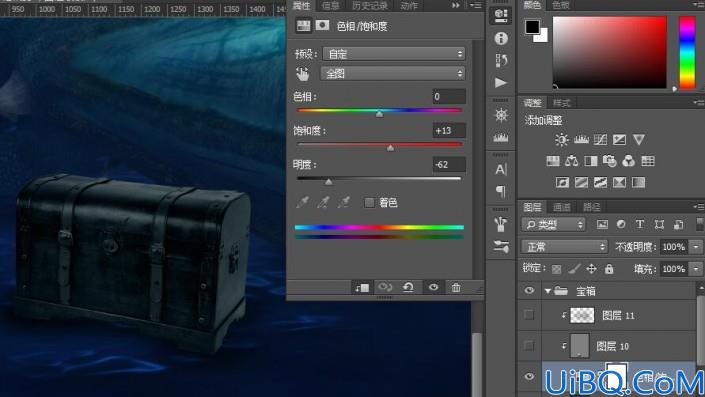705x397 pixels.
Task: Add a Levels adjustment
Action: (581, 140)
